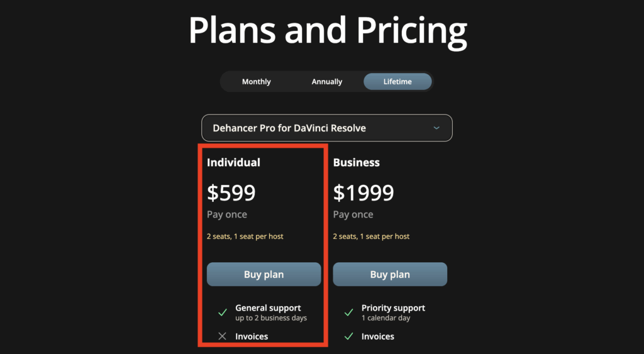The width and height of the screenshot is (644, 354).
Task: Click the General support feature label
Action: pos(268,308)
